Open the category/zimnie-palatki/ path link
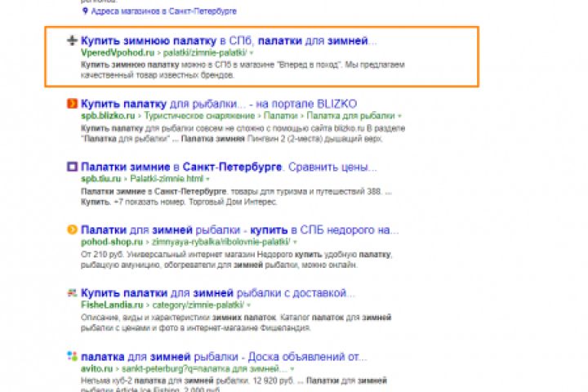This screenshot has height=392, width=588. click(198, 305)
